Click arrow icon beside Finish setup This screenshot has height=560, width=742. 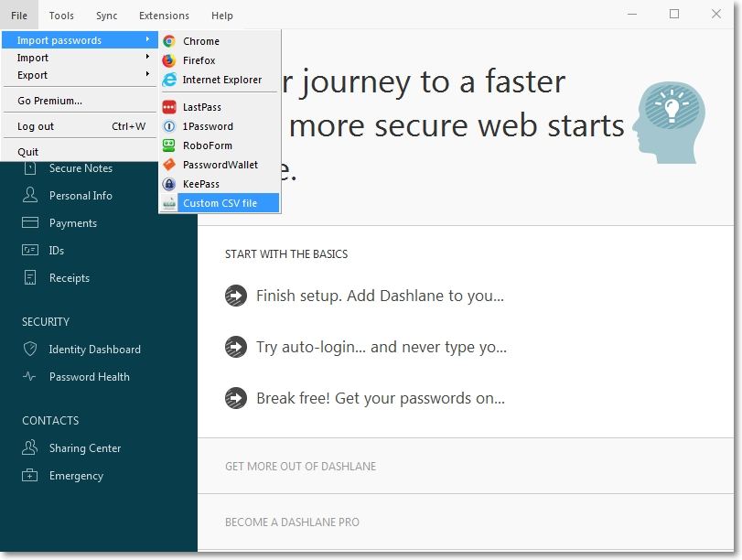[236, 296]
